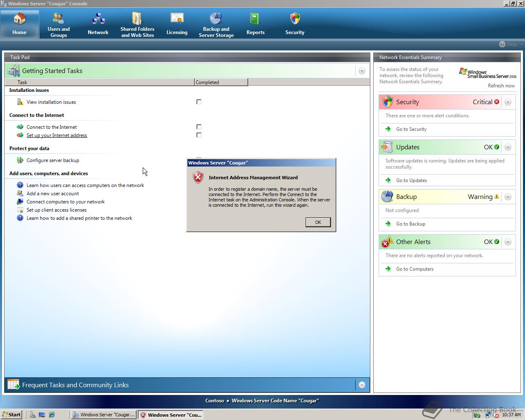Open the Reports section
The image size is (525, 420).
click(x=256, y=25)
